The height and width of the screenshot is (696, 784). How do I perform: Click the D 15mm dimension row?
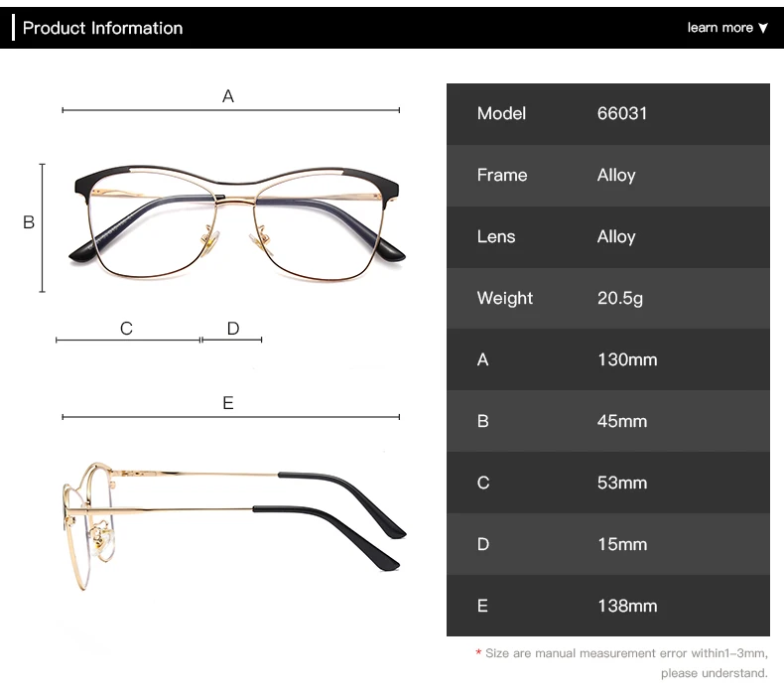tap(608, 544)
